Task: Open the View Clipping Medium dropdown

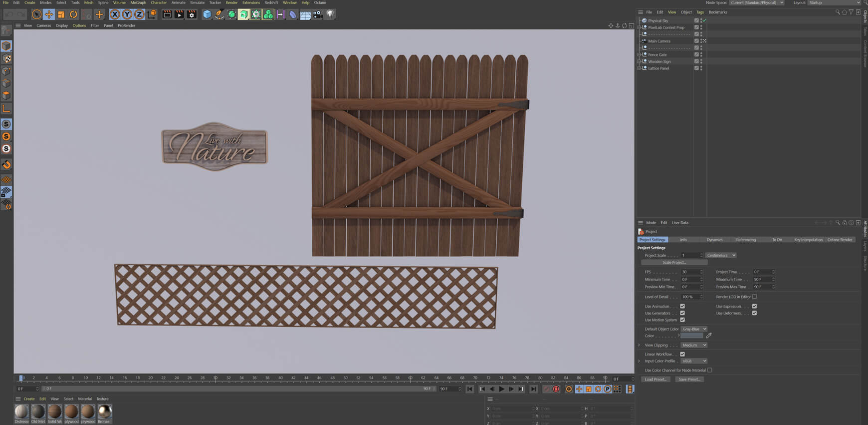Action: (x=694, y=345)
